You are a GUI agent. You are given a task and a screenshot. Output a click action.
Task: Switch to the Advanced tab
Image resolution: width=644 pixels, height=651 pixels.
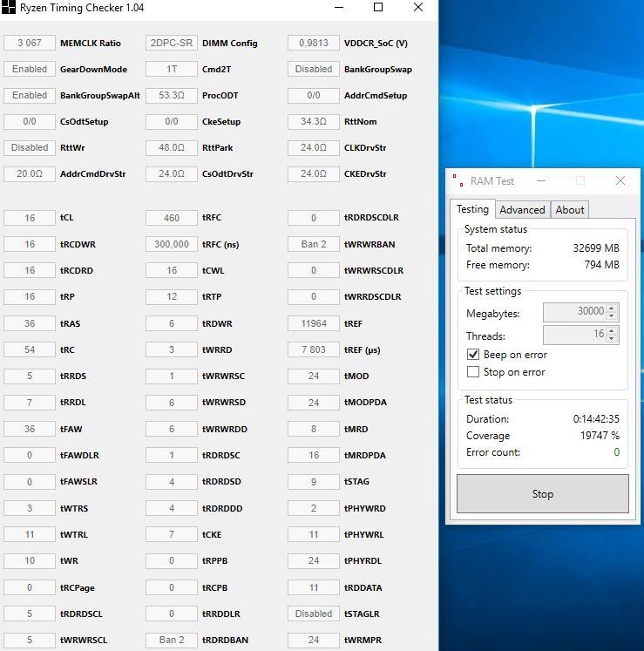(x=522, y=210)
